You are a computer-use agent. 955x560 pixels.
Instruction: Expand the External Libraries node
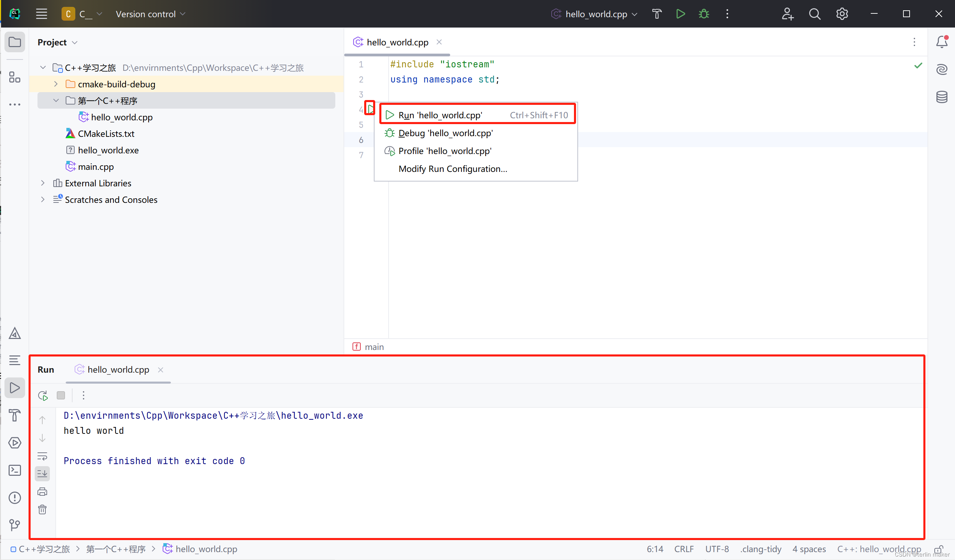pos(43,183)
